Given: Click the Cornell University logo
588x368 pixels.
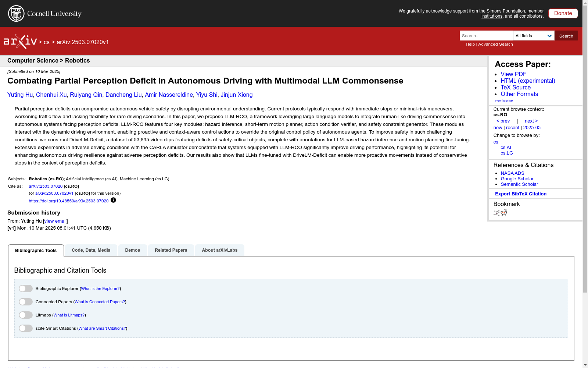Looking at the screenshot, I should (x=44, y=14).
